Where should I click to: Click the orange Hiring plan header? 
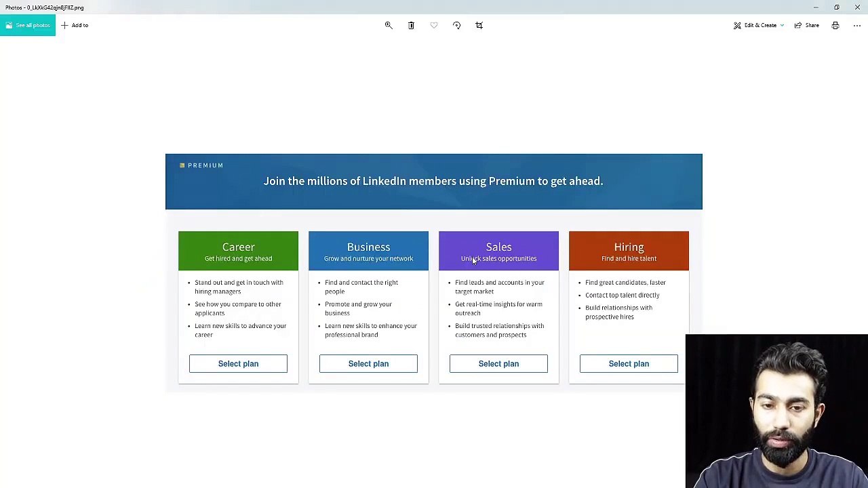tap(629, 251)
